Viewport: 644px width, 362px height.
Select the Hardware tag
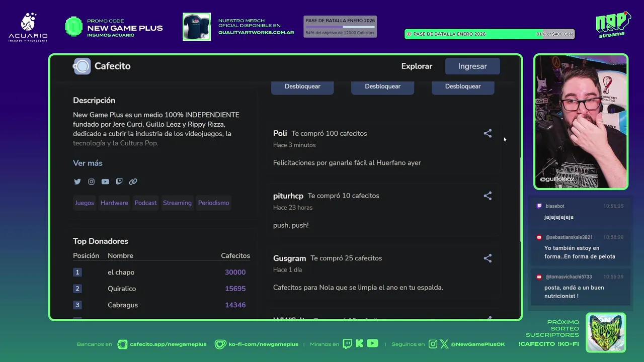pos(114,203)
